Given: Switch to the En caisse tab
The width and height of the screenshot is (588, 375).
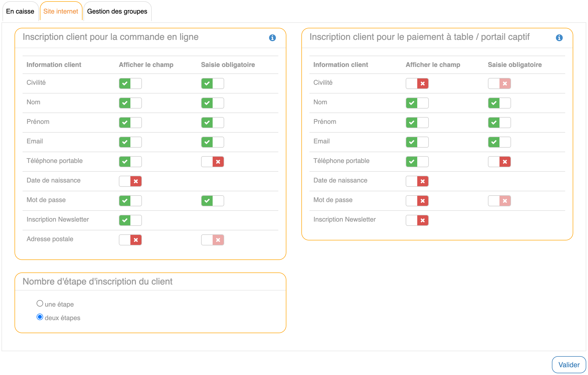Looking at the screenshot, I should coord(20,12).
